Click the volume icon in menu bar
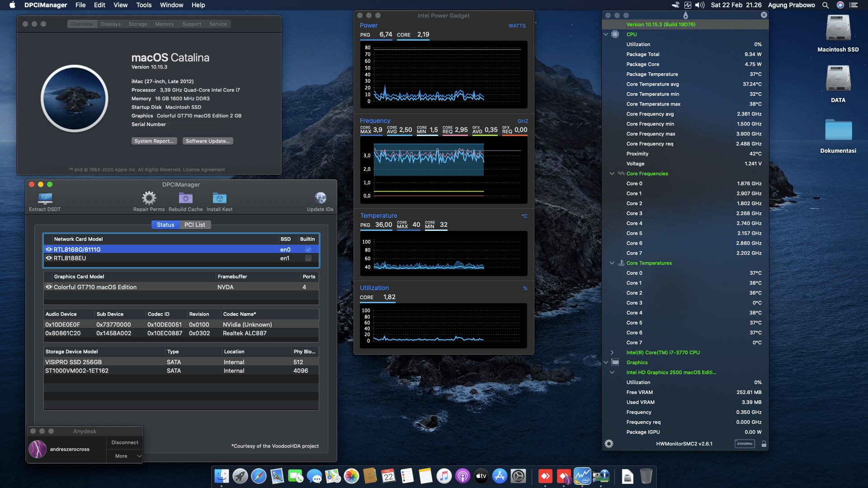Viewport: 868px width, 488px height. coord(700,5)
